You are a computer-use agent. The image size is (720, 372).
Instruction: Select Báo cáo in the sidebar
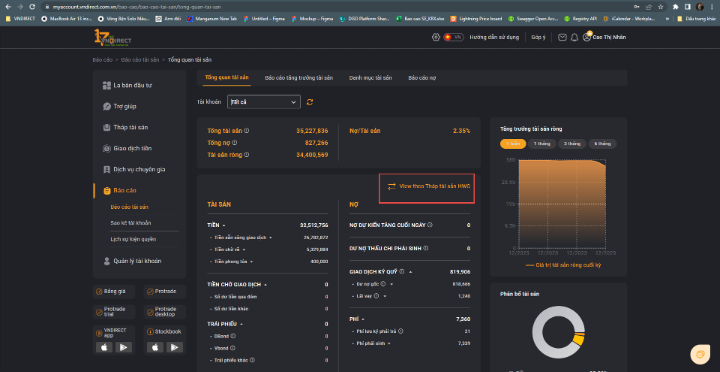119,190
